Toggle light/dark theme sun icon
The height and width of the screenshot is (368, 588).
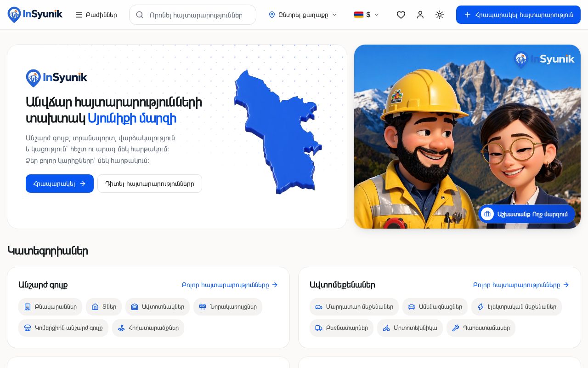coord(440,15)
